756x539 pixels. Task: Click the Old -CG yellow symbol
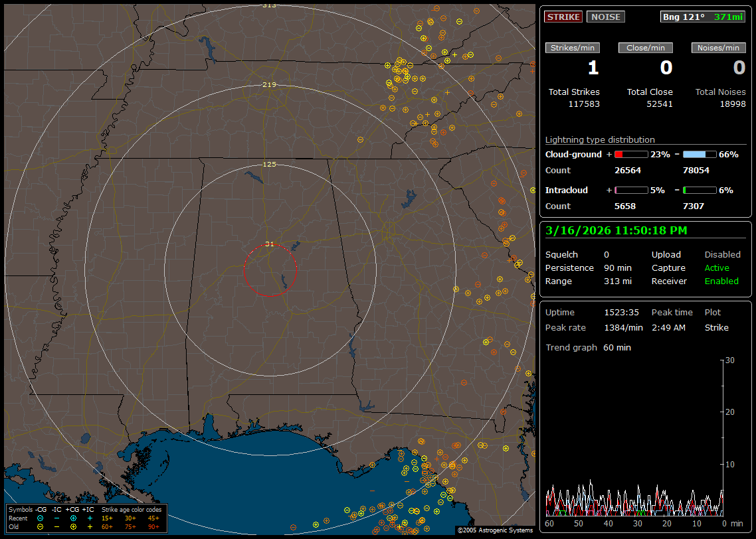(x=41, y=526)
